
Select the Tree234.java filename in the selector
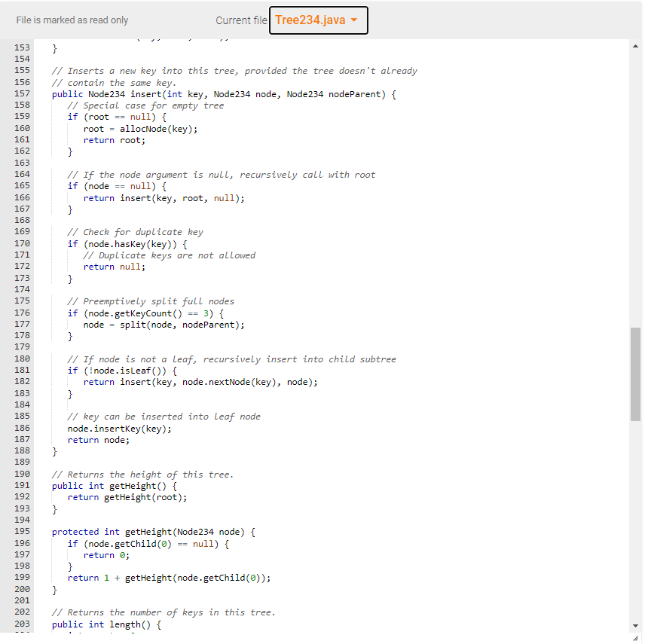tap(311, 21)
